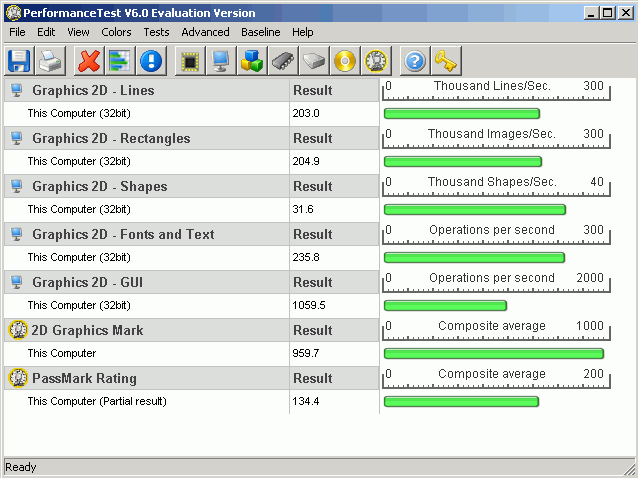Click the blue exclamation system info icon
Image resolution: width=638 pixels, height=478 pixels.
[x=151, y=61]
